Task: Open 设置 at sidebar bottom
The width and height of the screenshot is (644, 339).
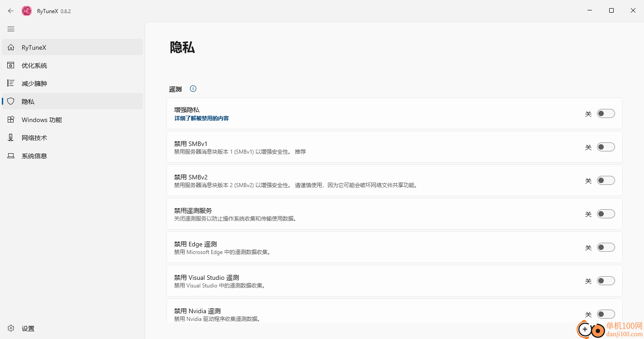Action: click(x=72, y=329)
